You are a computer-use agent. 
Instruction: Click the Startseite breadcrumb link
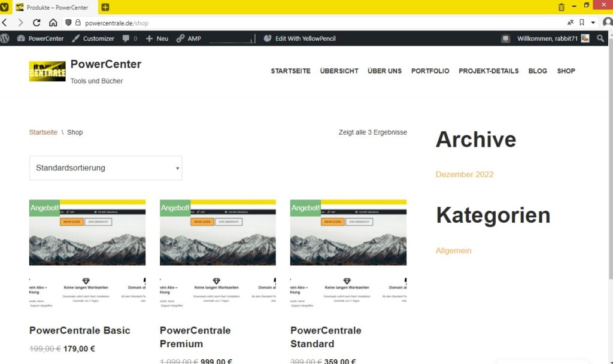tap(43, 132)
